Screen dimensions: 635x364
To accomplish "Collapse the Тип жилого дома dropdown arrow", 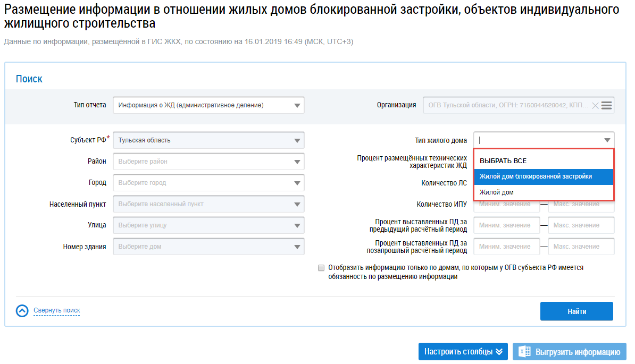I will 607,140.
